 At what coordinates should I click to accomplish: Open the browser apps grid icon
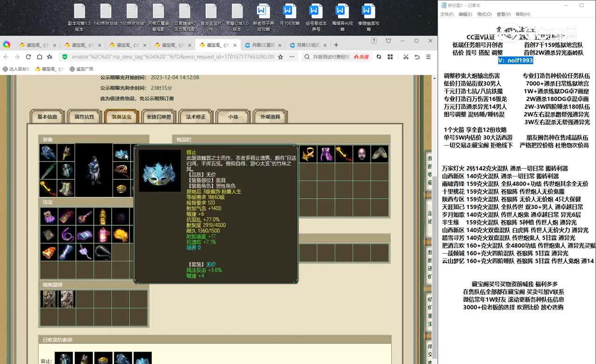(390, 57)
